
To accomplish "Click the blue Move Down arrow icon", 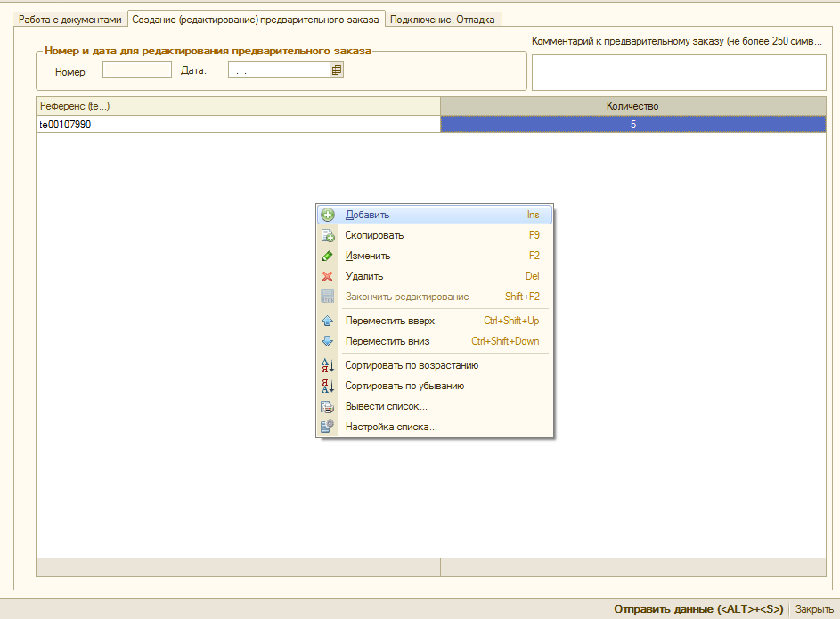I will 327,341.
